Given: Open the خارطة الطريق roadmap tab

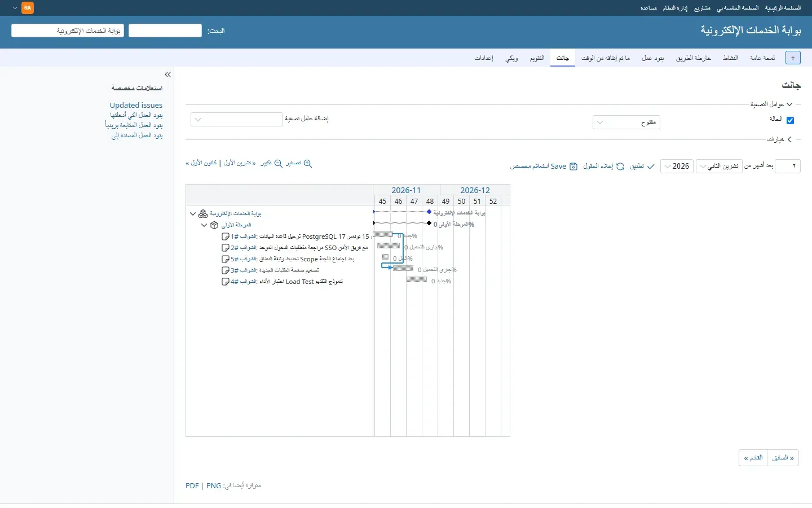Looking at the screenshot, I should coord(694,58).
